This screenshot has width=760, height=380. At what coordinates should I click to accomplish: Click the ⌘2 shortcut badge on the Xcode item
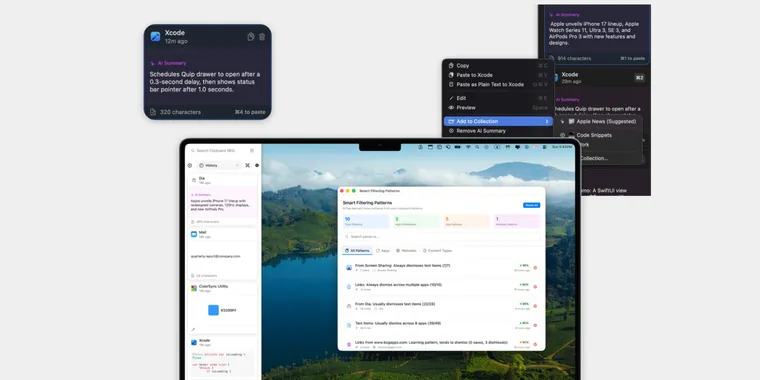(x=640, y=78)
